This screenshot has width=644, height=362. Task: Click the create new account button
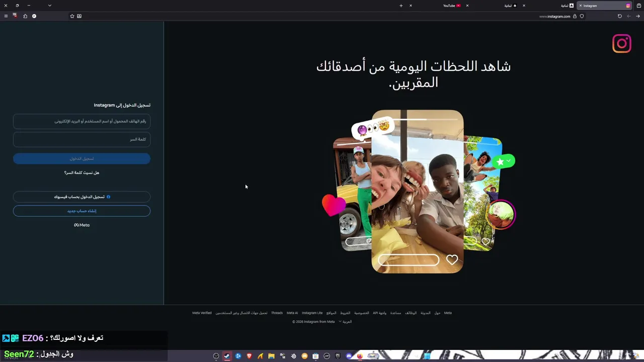(82, 211)
